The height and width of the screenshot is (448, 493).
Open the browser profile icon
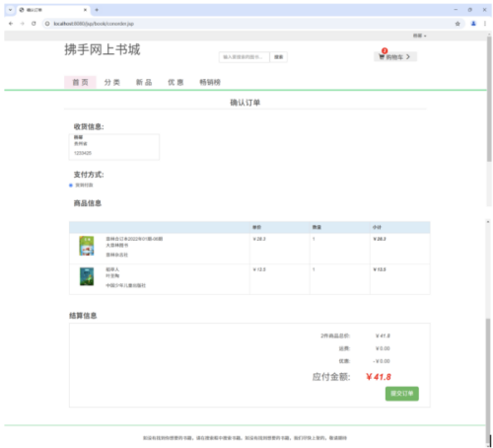click(x=473, y=24)
